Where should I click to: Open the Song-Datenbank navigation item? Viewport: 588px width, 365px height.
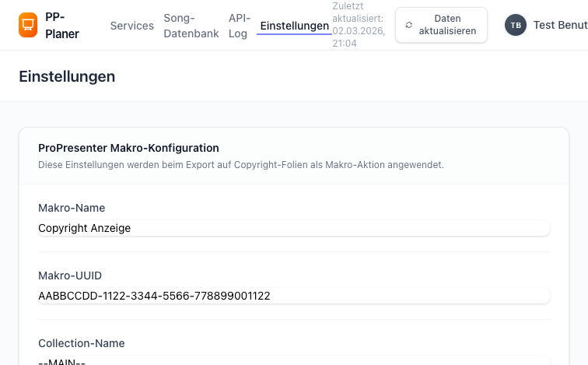[x=191, y=26]
